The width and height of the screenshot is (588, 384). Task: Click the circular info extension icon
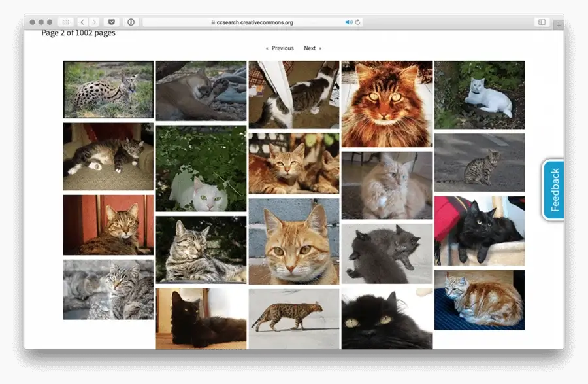pyautogui.click(x=131, y=22)
